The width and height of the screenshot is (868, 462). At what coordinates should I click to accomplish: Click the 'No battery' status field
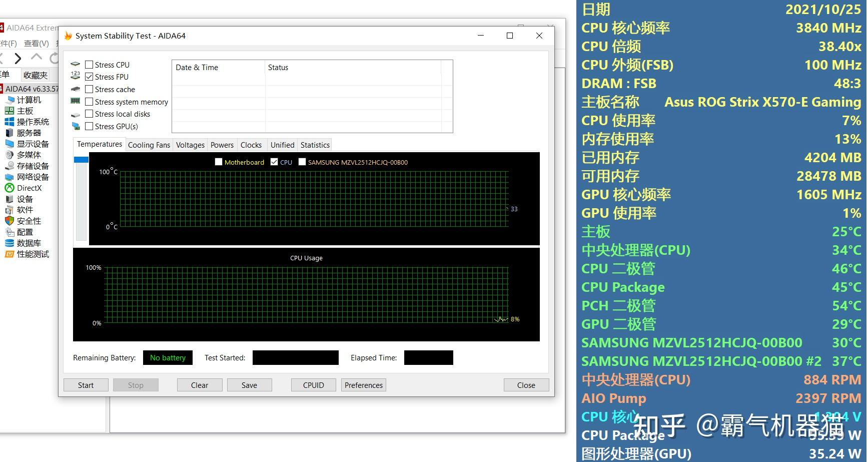168,357
